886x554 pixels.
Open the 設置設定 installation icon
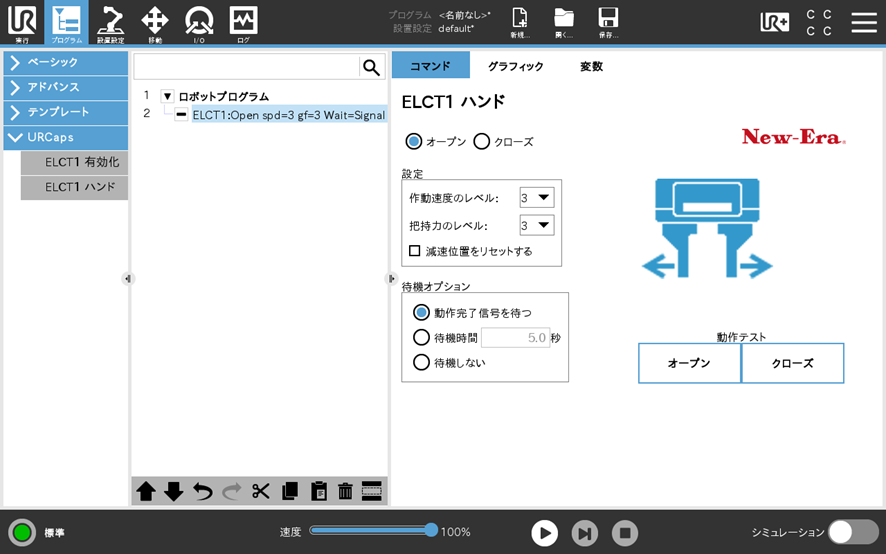point(110,23)
